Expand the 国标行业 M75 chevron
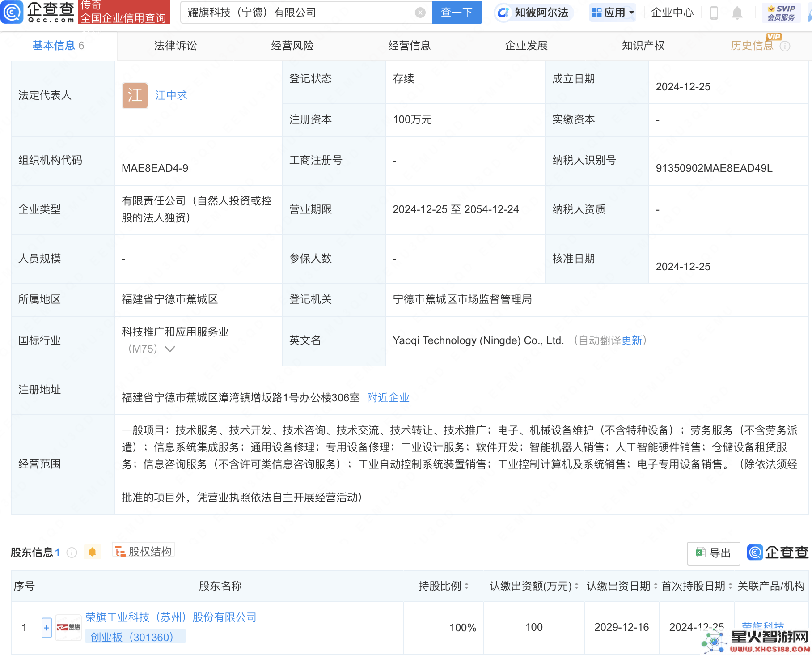 click(170, 349)
